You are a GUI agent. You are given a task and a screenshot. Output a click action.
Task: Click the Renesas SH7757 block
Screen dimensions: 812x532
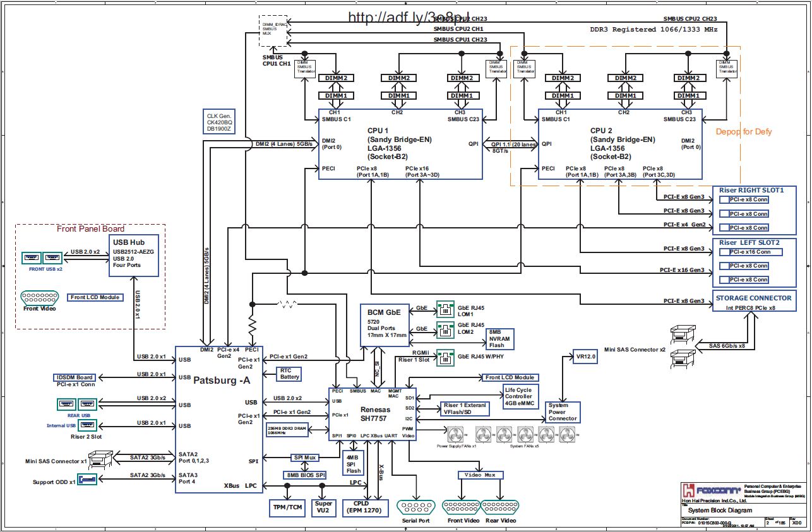click(x=373, y=413)
